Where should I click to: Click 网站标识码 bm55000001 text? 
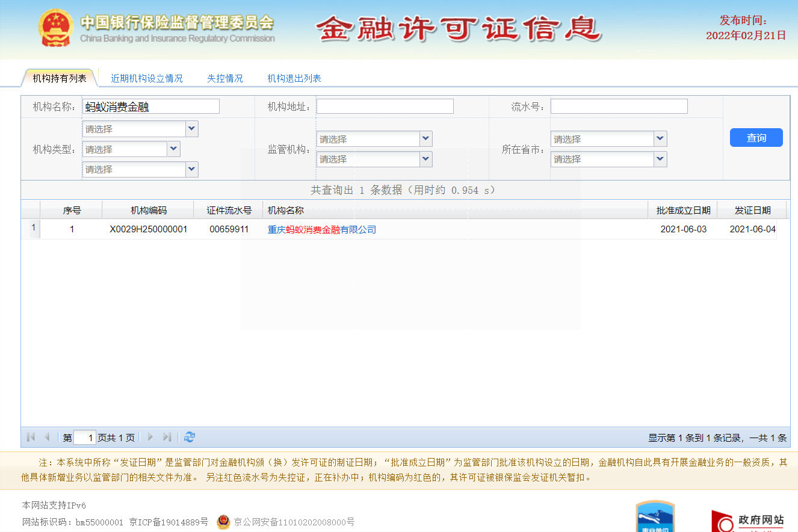click(73, 522)
